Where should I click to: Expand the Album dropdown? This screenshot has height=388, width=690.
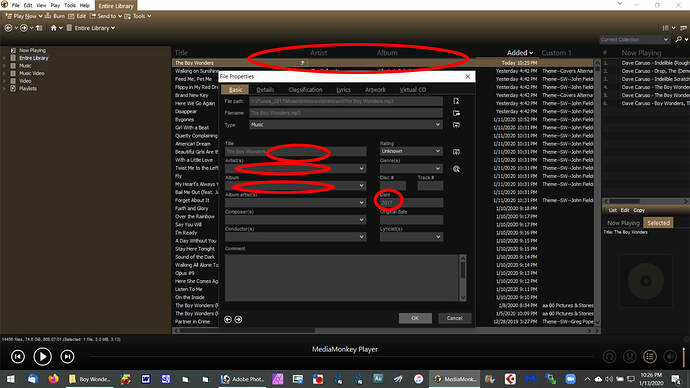click(x=362, y=186)
